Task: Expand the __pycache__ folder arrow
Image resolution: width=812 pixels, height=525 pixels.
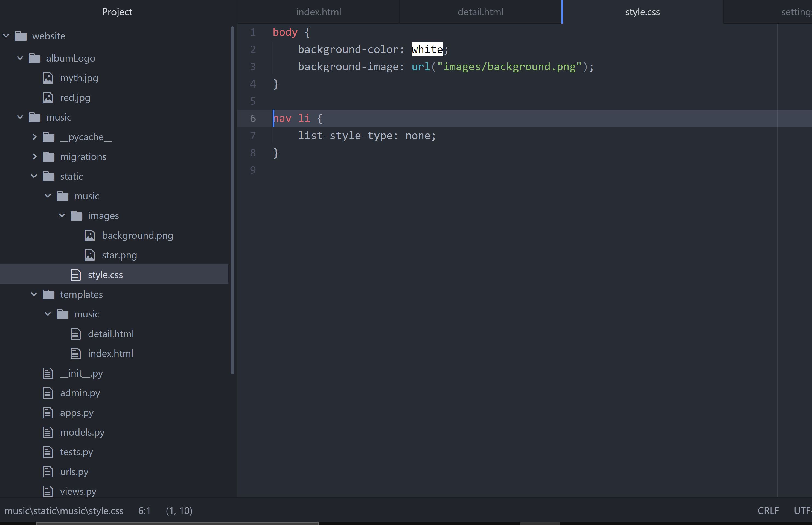Action: pyautogui.click(x=34, y=137)
